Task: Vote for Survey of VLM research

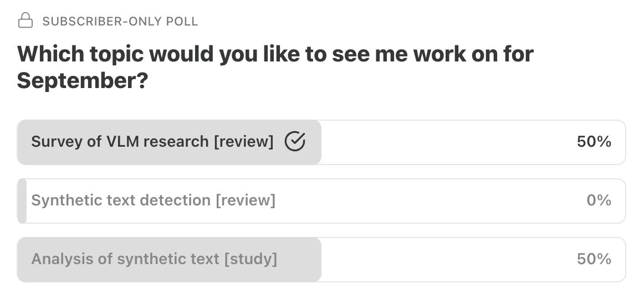Action: click(152, 142)
